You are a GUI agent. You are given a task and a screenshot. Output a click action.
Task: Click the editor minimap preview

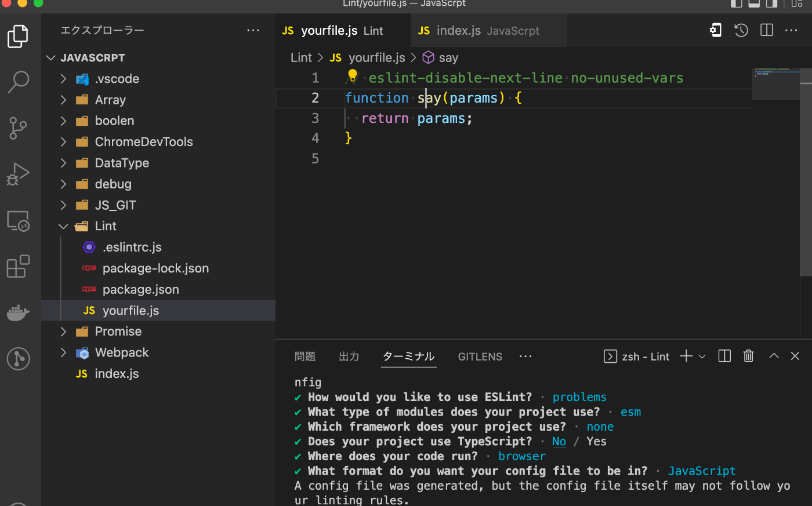point(775,83)
